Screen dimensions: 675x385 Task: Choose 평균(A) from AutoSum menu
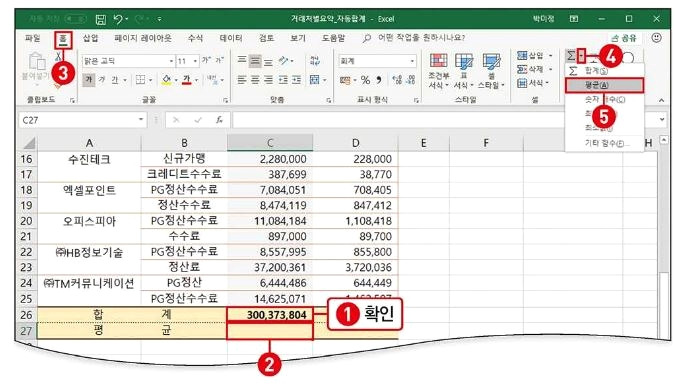604,85
